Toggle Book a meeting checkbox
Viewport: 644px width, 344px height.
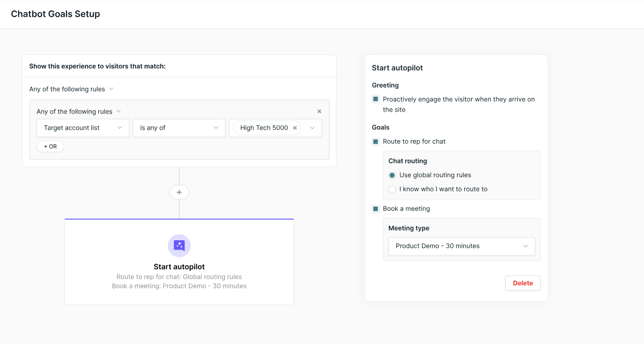(x=375, y=209)
